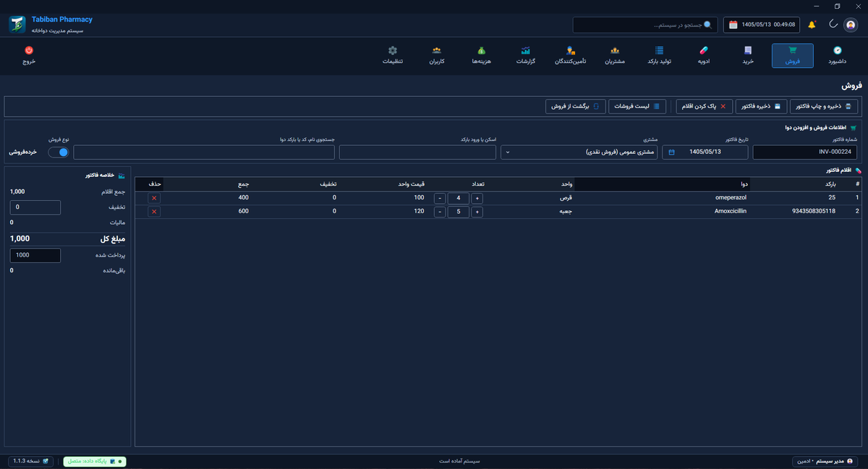The height and width of the screenshot is (469, 868).
Task: Click the paid amount (پرداخت شده) field
Action: (x=35, y=255)
